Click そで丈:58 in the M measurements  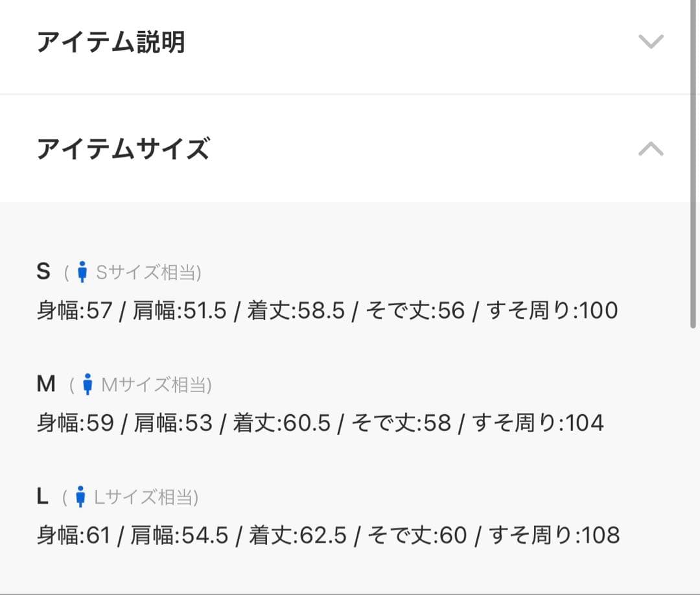(401, 423)
